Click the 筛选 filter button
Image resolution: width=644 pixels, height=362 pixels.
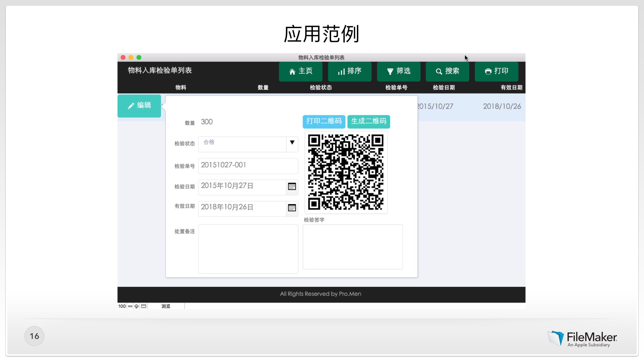click(398, 71)
